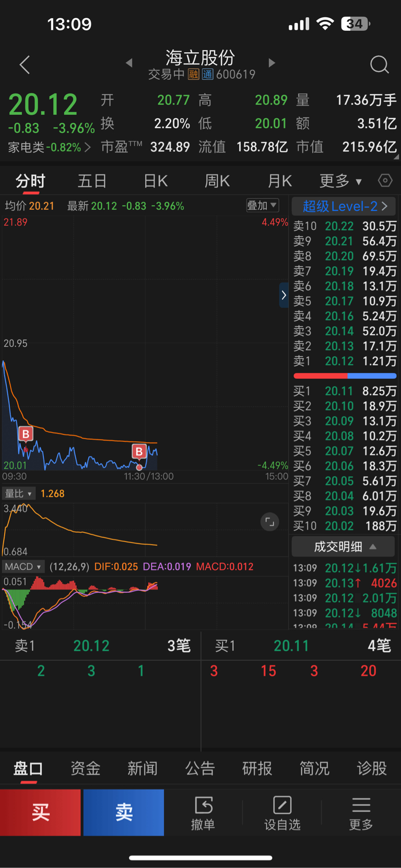This screenshot has width=401, height=868.
Task: Select the 月K chart tab
Action: click(279, 181)
